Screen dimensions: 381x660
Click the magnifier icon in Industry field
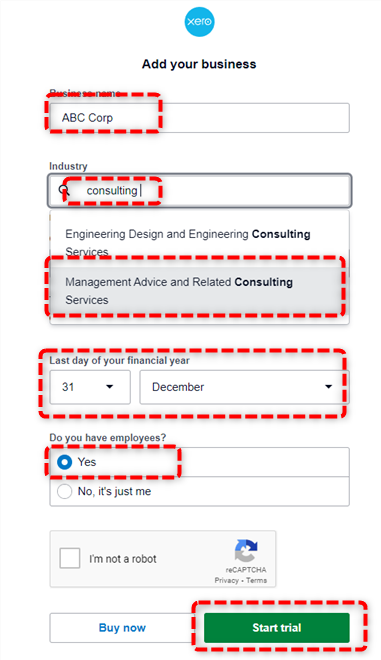[x=64, y=191]
